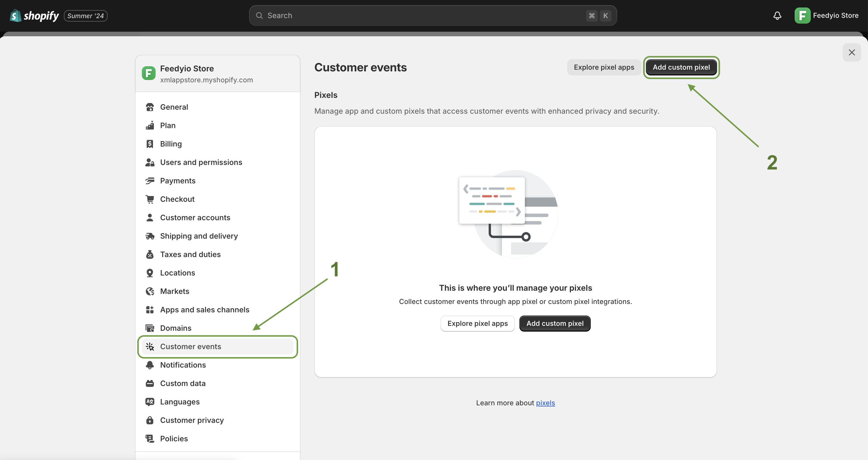Open the pixels learn more link
This screenshot has width=868, height=460.
[x=545, y=403]
